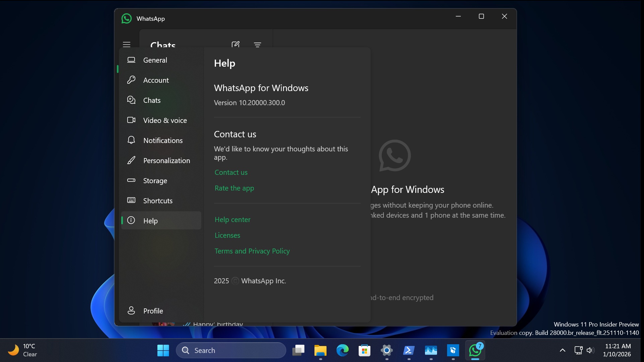Viewport: 644px width, 362px height.
Task: View the Licenses page
Action: [x=227, y=235]
